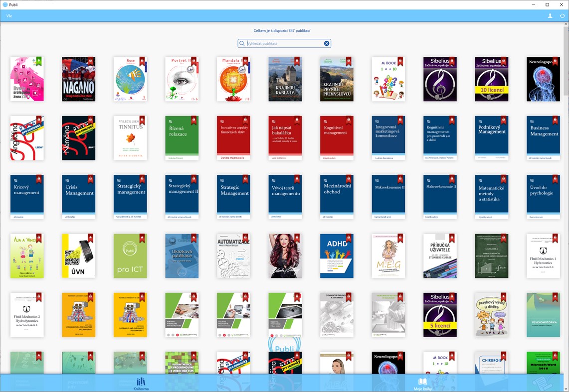Click the synchronization refresh icon
Screen dimensions: 569x392
[563, 15]
